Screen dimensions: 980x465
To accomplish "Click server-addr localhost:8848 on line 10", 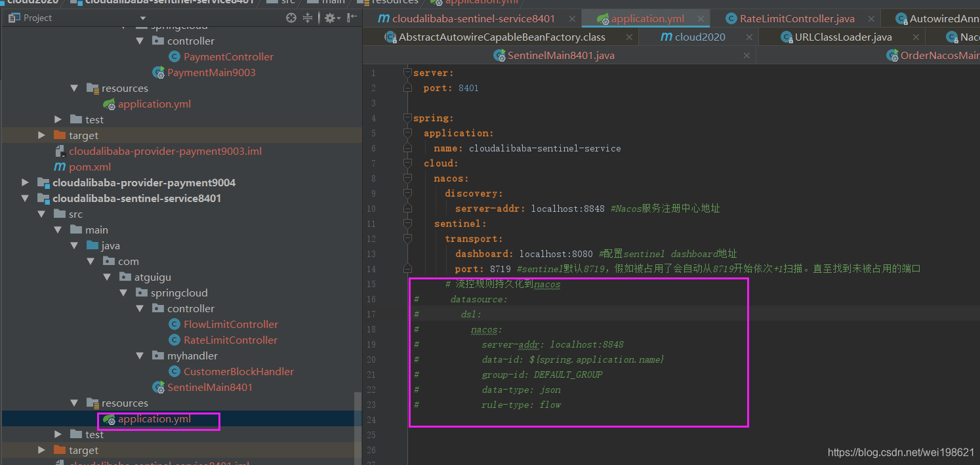I will pyautogui.click(x=568, y=209).
